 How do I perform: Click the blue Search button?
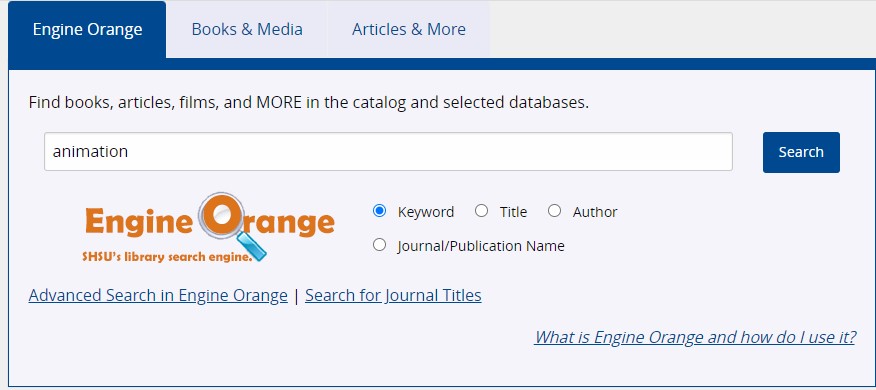point(801,152)
